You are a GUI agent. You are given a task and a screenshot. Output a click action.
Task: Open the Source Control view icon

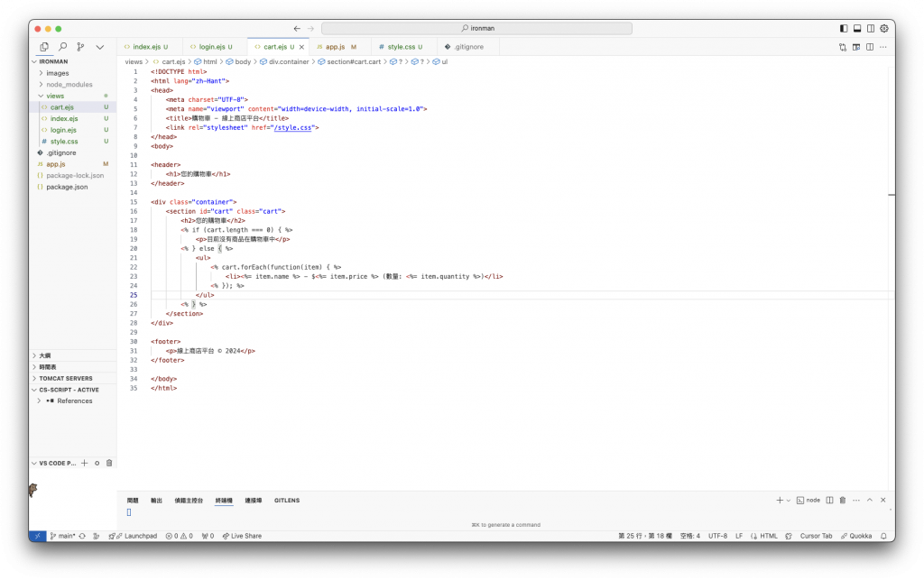coord(80,47)
